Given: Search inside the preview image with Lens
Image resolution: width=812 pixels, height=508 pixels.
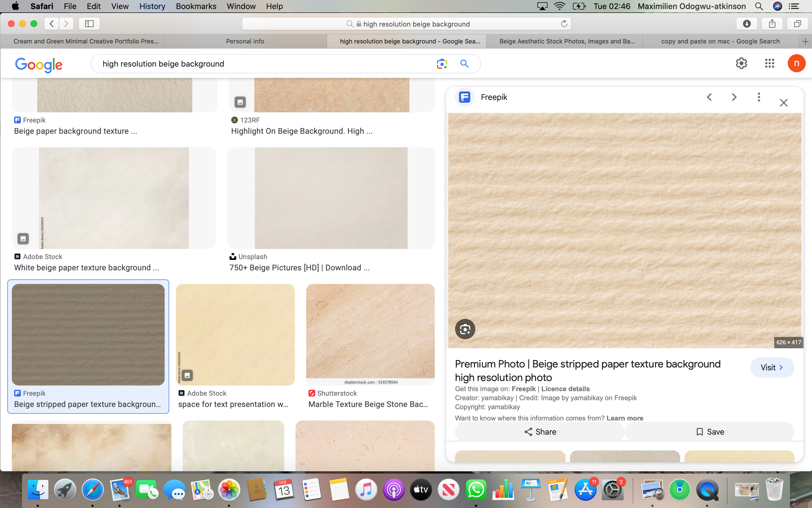Looking at the screenshot, I should (465, 329).
